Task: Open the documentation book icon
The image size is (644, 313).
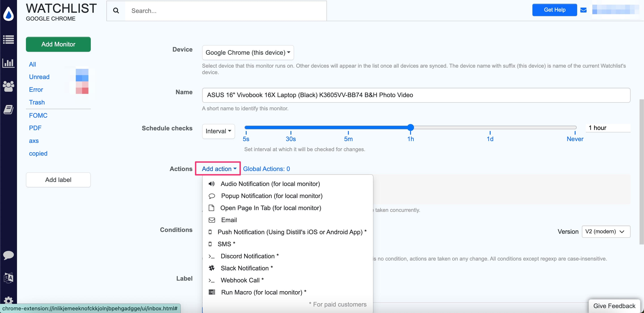Action: pyautogui.click(x=8, y=109)
